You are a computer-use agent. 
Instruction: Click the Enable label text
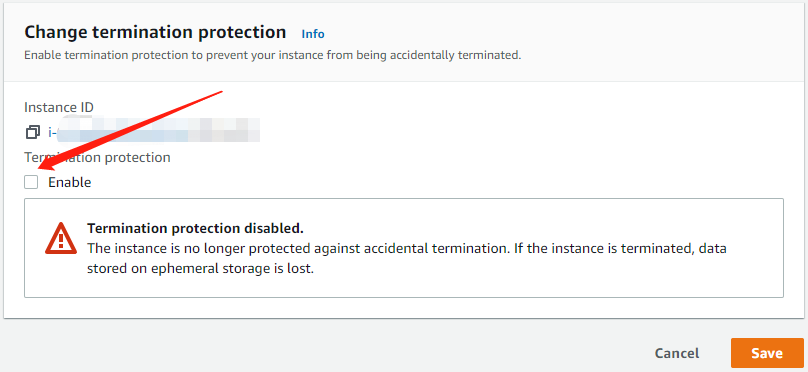(x=70, y=182)
